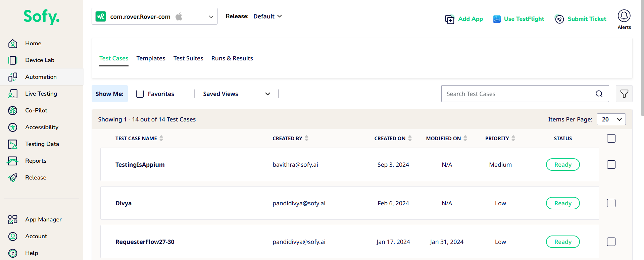The width and height of the screenshot is (644, 260).
Task: Open the Reports sidebar item
Action: click(36, 161)
